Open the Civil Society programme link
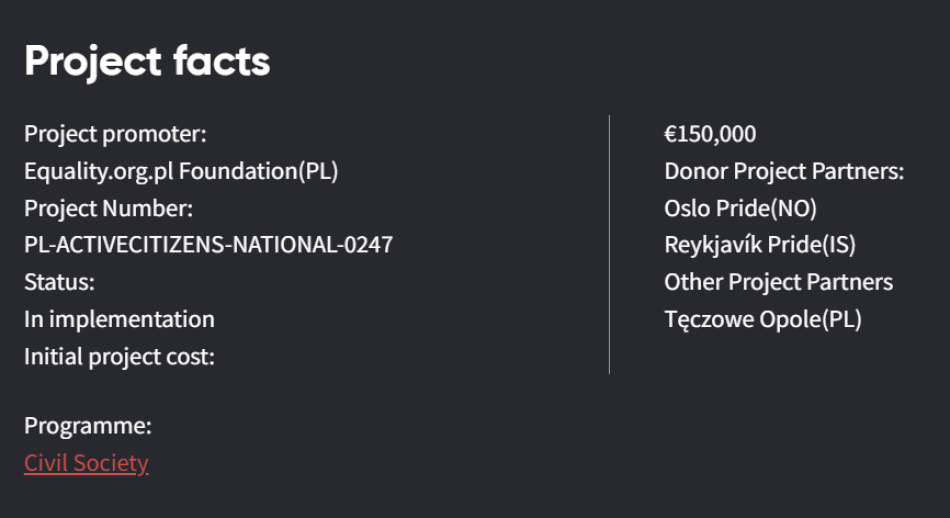The image size is (950, 518). pyautogui.click(x=86, y=463)
